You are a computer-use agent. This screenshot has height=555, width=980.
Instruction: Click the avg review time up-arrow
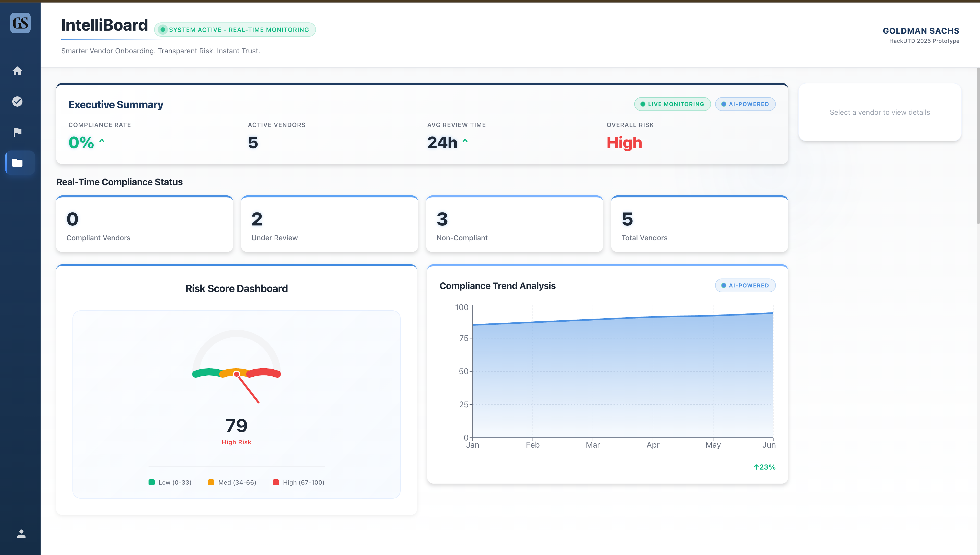[x=465, y=141]
